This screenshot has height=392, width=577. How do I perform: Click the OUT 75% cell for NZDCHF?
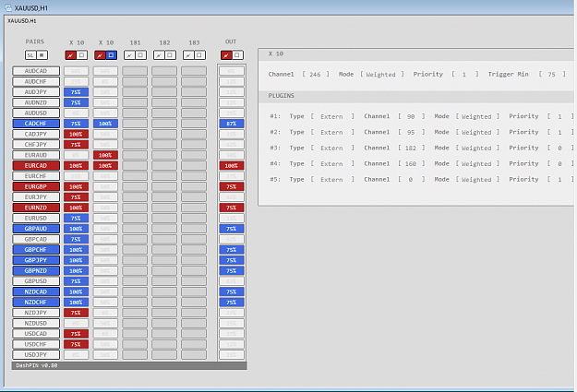tap(232, 303)
